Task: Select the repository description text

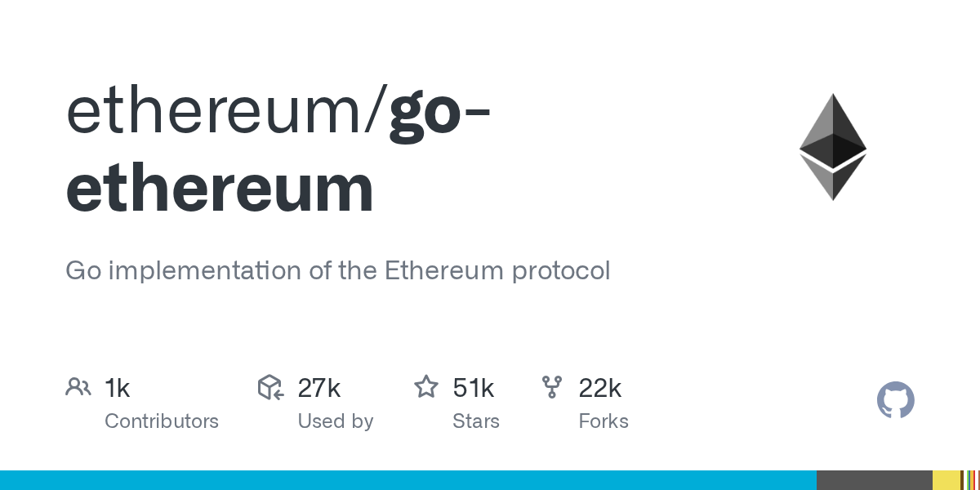Action: 337,270
